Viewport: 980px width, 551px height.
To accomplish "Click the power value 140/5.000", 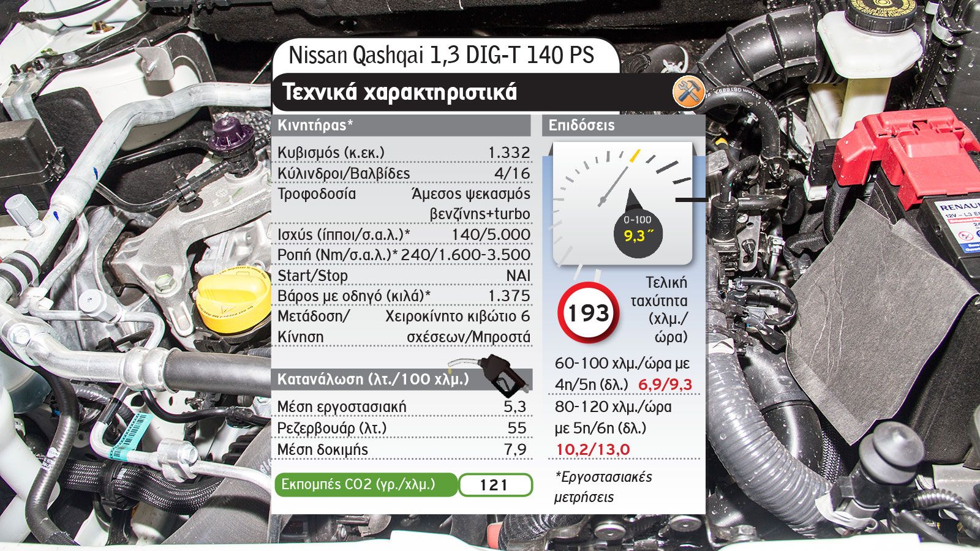I will click(491, 234).
